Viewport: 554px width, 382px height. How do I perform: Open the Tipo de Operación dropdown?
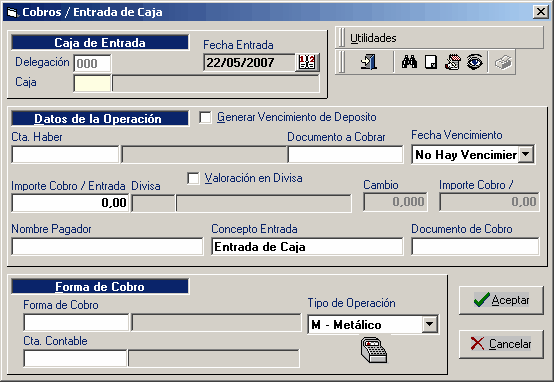pyautogui.click(x=430, y=324)
